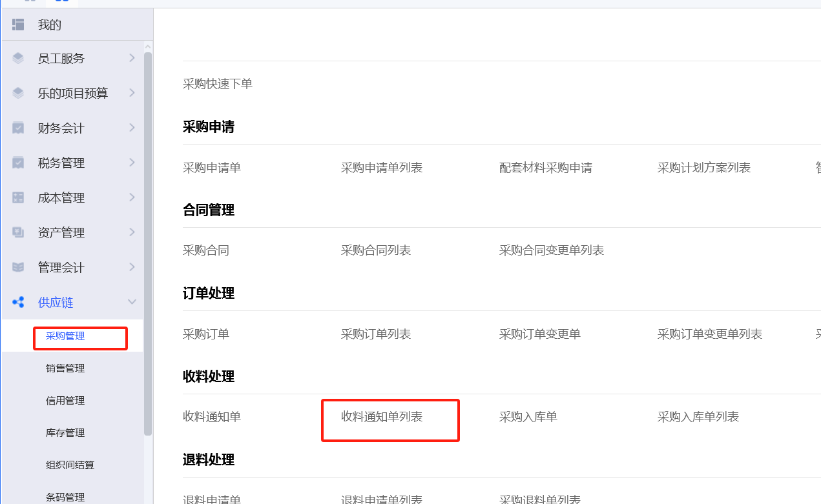
Task: Click the 乐的项目预算 sidebar icon
Action: pyautogui.click(x=18, y=94)
